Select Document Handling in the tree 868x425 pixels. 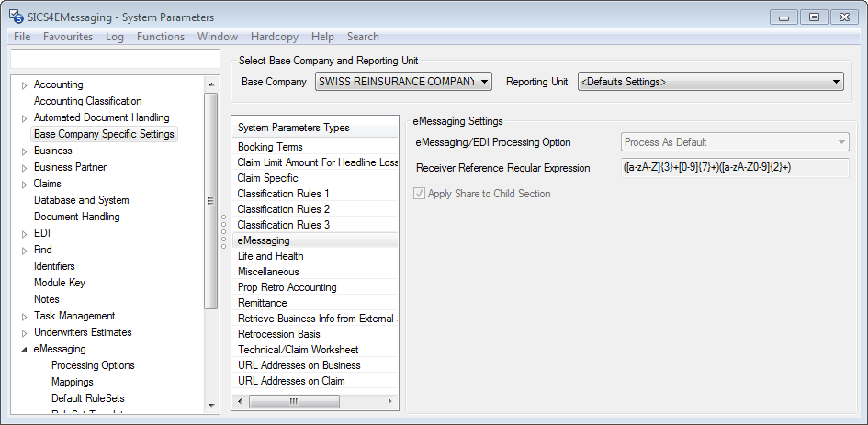pos(77,217)
